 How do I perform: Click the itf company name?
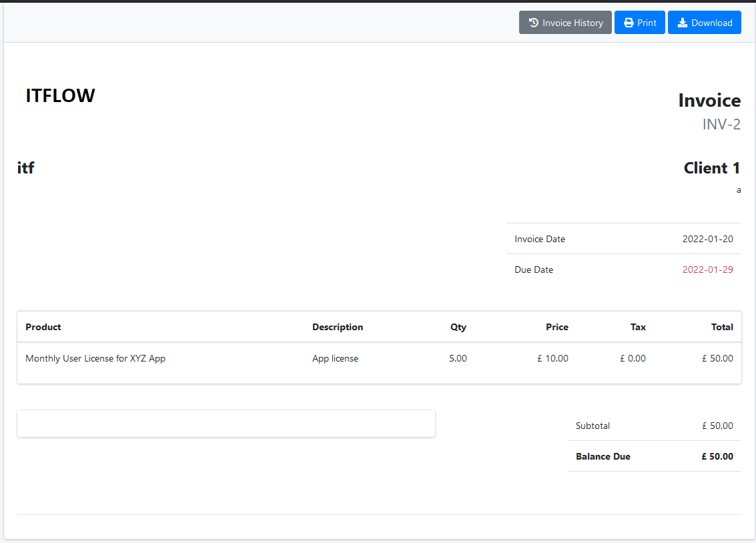coord(25,167)
